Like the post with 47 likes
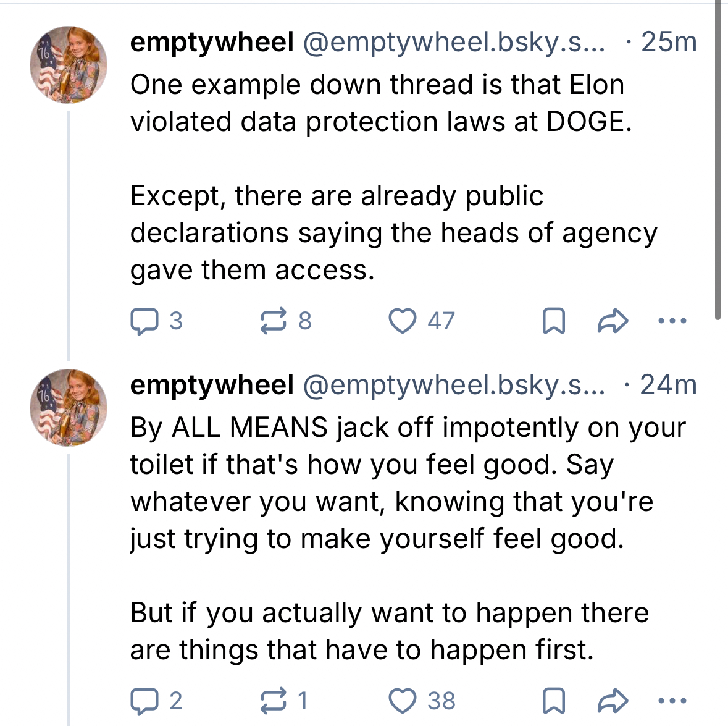This screenshot has width=728, height=726. pyautogui.click(x=403, y=321)
